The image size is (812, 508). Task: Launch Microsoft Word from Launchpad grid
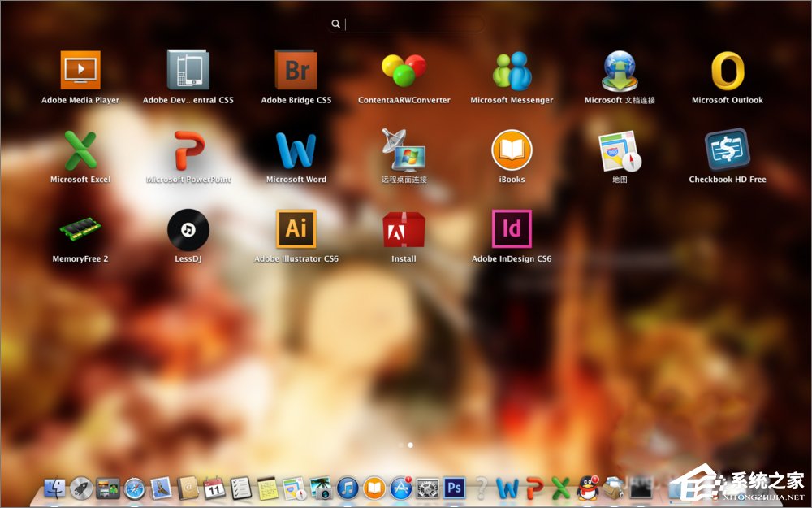[296, 150]
